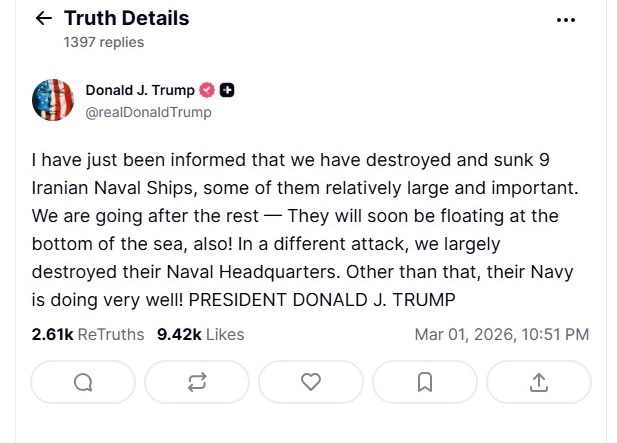Click the Truth Details page heading
Screen dimensions: 617x443
pos(126,19)
